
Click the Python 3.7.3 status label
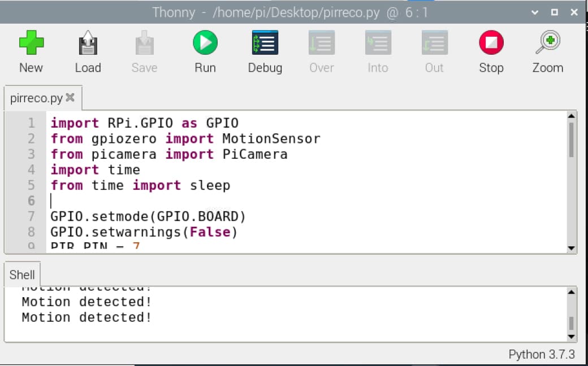[541, 355]
